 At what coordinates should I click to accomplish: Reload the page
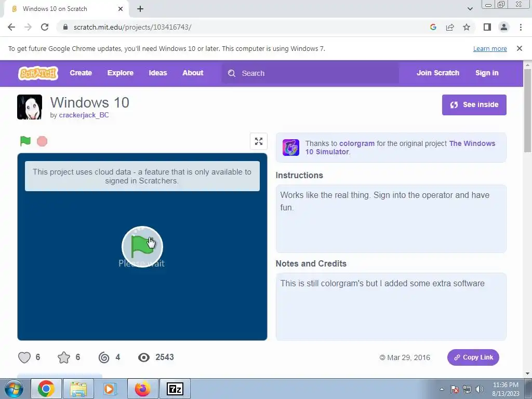pyautogui.click(x=45, y=27)
